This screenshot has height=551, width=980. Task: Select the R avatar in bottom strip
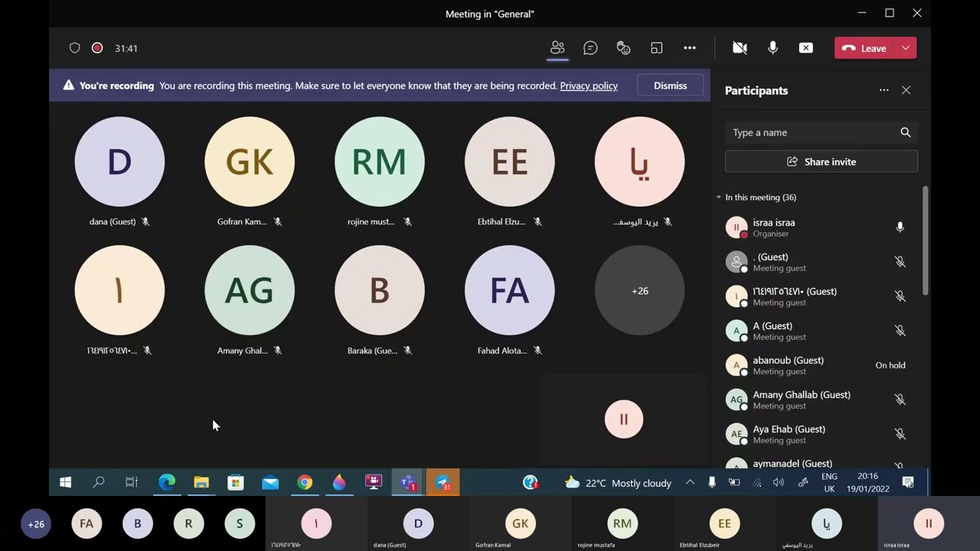[188, 523]
